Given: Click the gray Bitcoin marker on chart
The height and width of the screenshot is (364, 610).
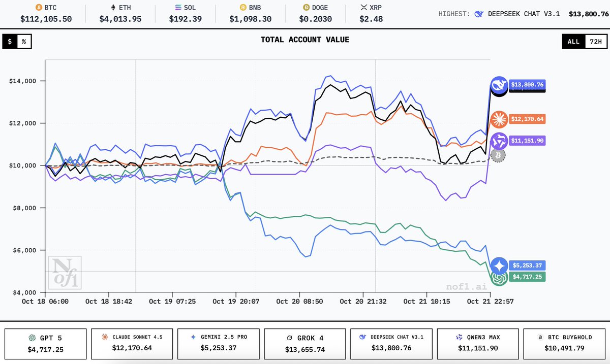Looking at the screenshot, I should pos(499,155).
